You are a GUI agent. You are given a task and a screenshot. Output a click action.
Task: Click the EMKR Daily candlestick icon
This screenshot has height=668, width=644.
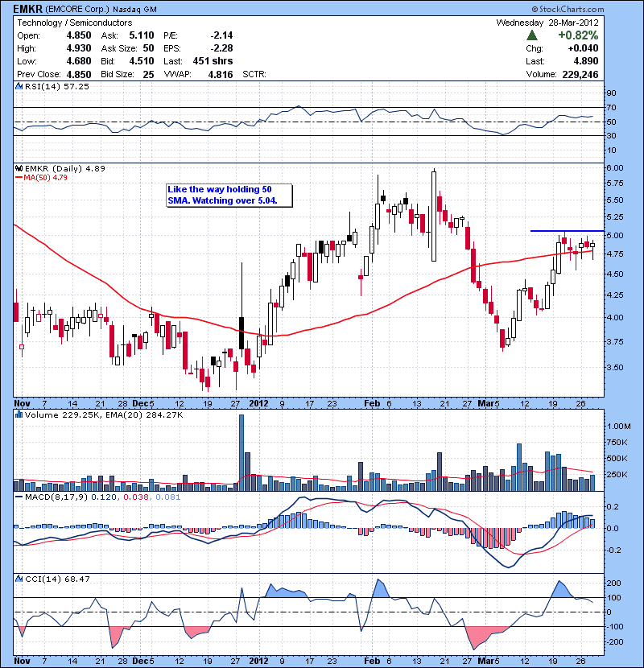pos(19,168)
